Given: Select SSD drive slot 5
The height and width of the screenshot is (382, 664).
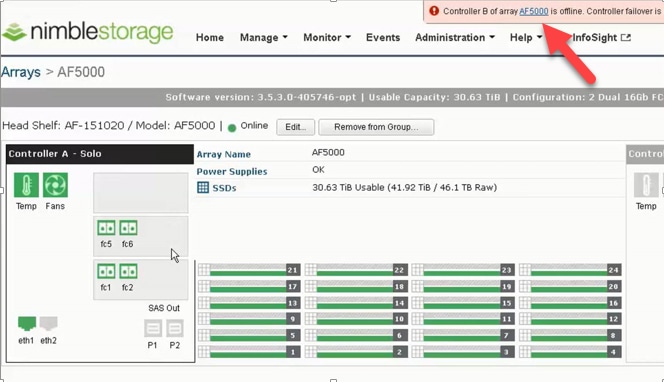Looking at the screenshot, I should click(249, 335).
